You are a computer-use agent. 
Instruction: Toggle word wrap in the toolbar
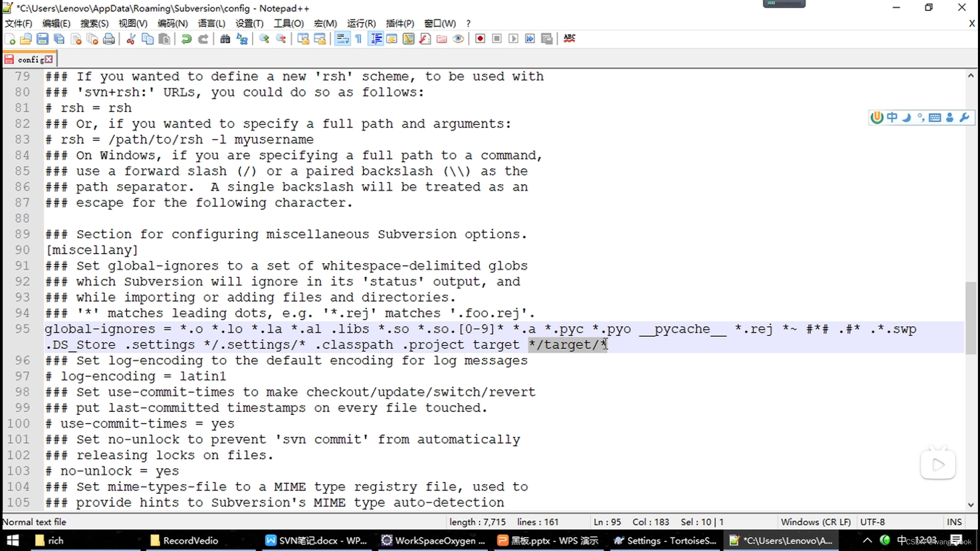[x=342, y=39]
